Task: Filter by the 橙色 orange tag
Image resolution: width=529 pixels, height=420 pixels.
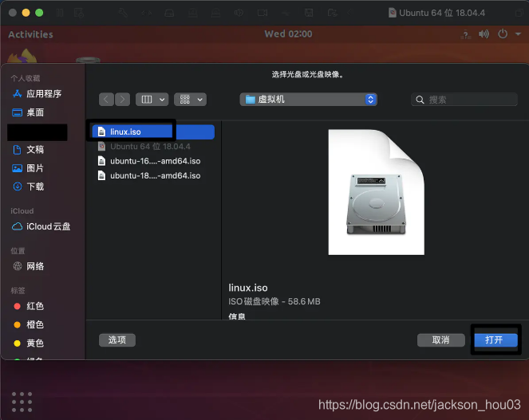Action: (29, 324)
